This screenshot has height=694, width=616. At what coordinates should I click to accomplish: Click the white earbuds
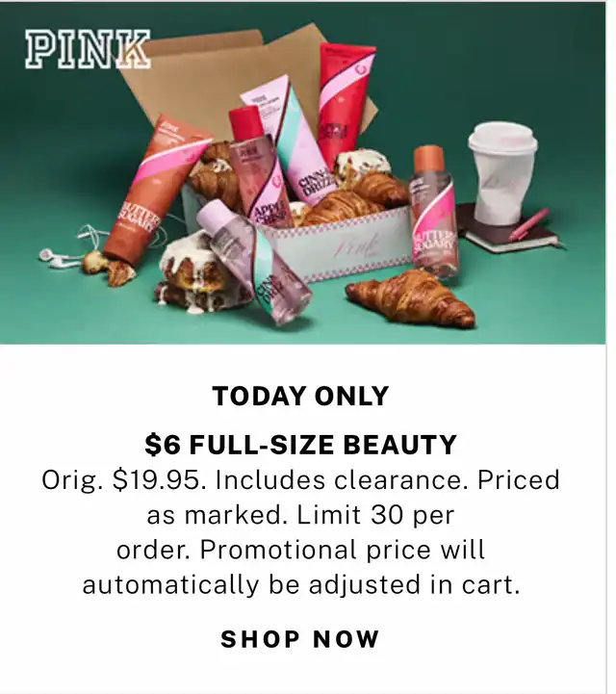coord(71,252)
